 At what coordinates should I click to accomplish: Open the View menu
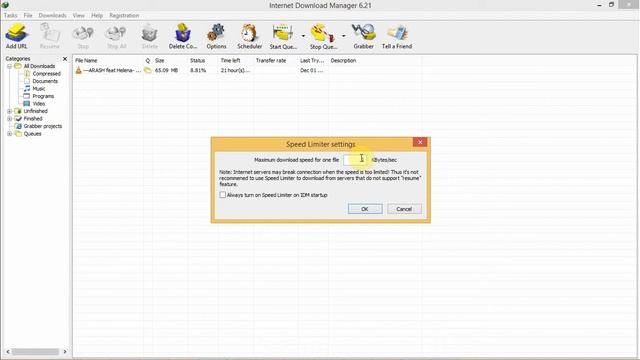coord(78,16)
